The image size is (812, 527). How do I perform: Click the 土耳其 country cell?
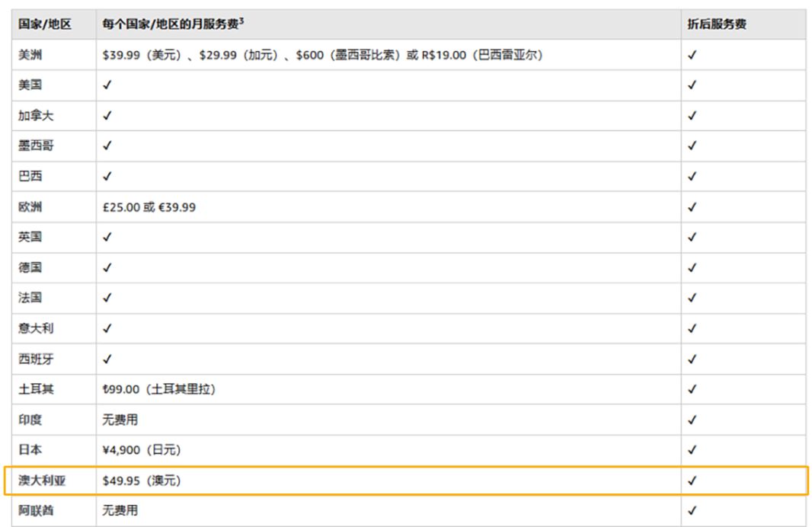coord(37,389)
